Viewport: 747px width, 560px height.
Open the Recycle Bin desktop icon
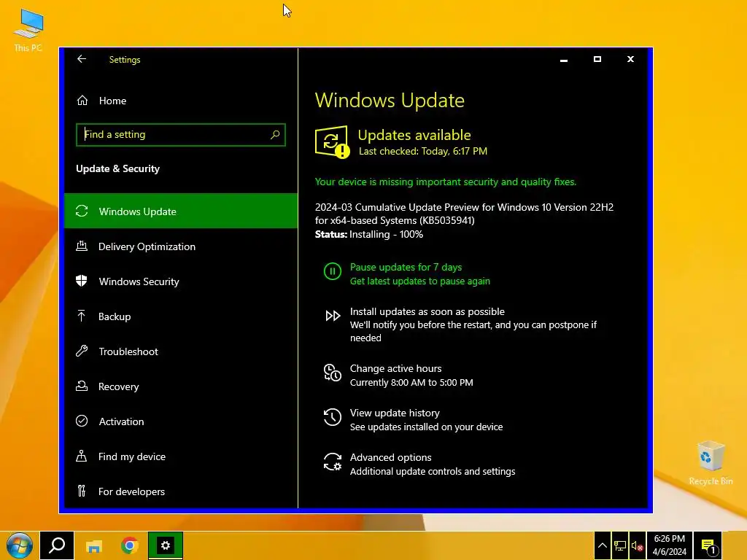(711, 463)
